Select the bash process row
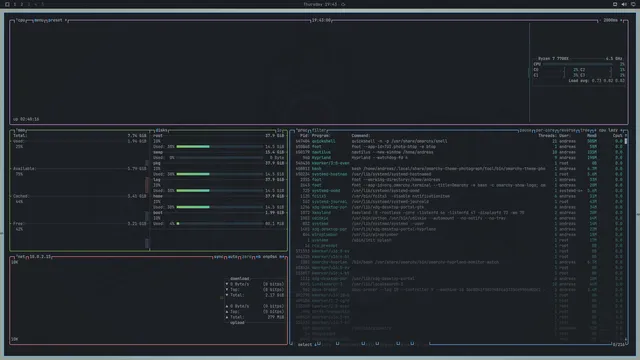The image size is (640, 360). click(x=460, y=169)
